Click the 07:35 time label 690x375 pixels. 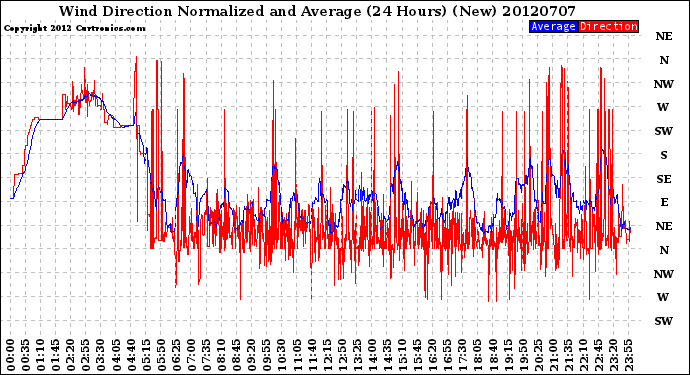tap(206, 355)
